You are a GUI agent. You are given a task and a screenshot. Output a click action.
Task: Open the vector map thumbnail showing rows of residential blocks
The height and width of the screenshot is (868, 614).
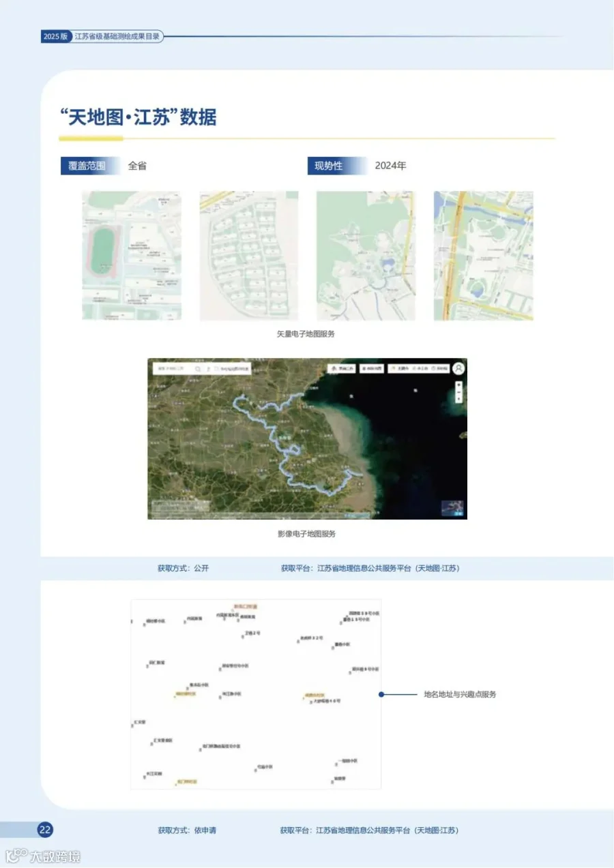pos(249,256)
